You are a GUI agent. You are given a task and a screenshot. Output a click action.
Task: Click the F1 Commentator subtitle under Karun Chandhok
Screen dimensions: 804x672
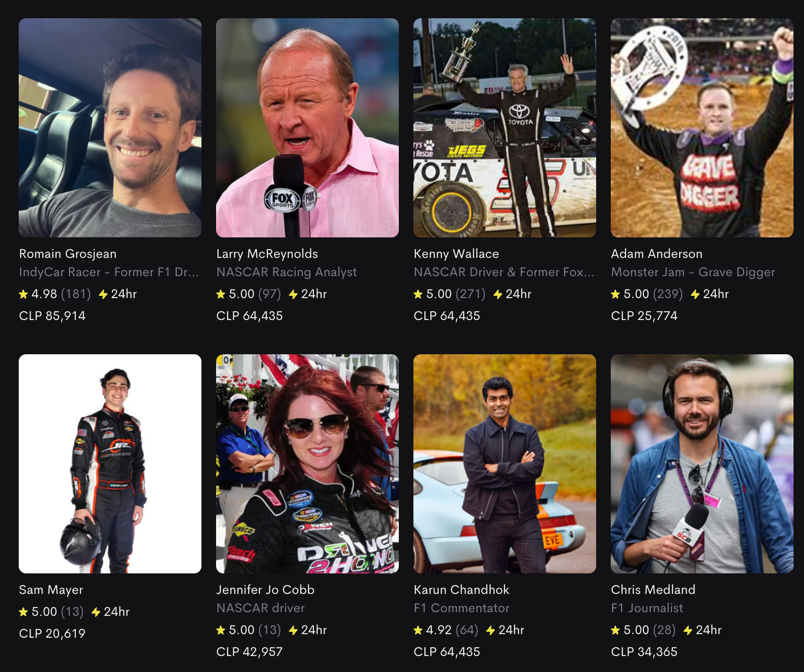461,608
